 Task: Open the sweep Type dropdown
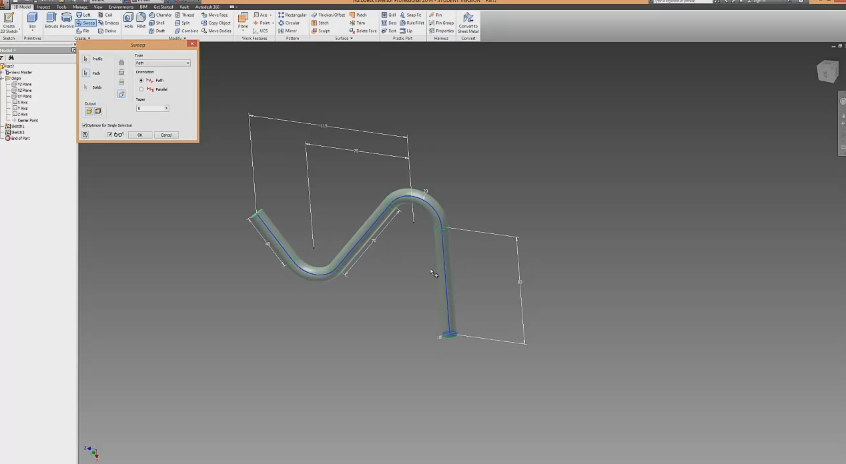(x=163, y=63)
